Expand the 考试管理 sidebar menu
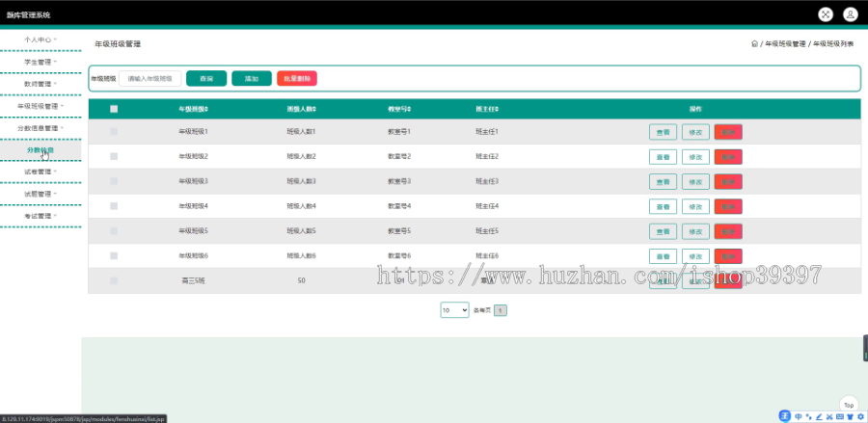Image resolution: width=868 pixels, height=423 pixels. point(41,216)
